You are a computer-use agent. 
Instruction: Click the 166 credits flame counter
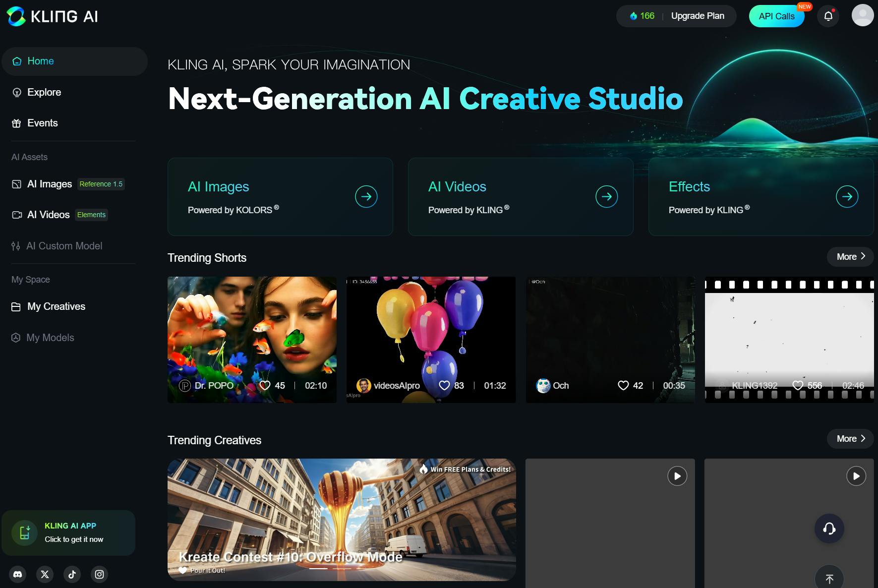point(642,16)
